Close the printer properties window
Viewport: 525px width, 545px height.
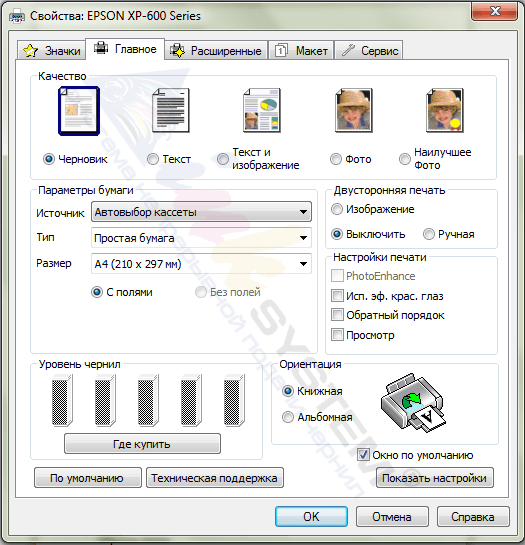494,11
